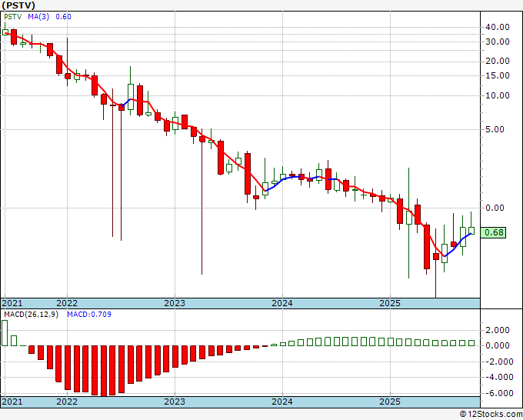
Task: Select the PSTV legend label
Action: 12,17
